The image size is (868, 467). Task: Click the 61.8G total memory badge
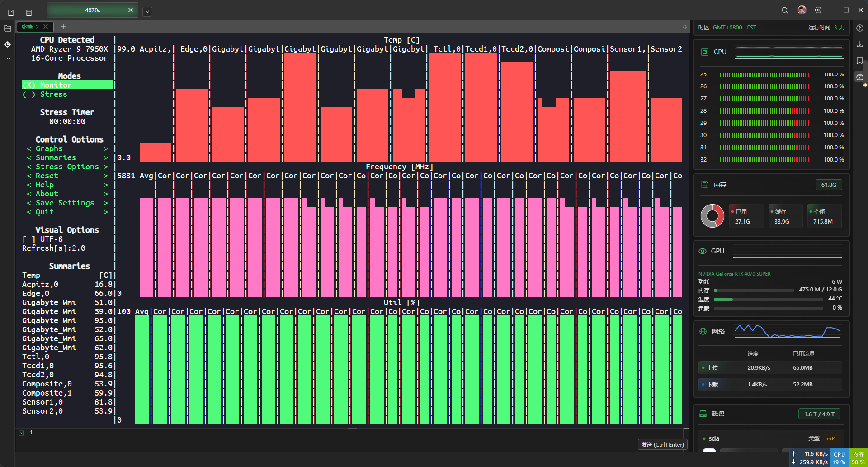pos(829,185)
